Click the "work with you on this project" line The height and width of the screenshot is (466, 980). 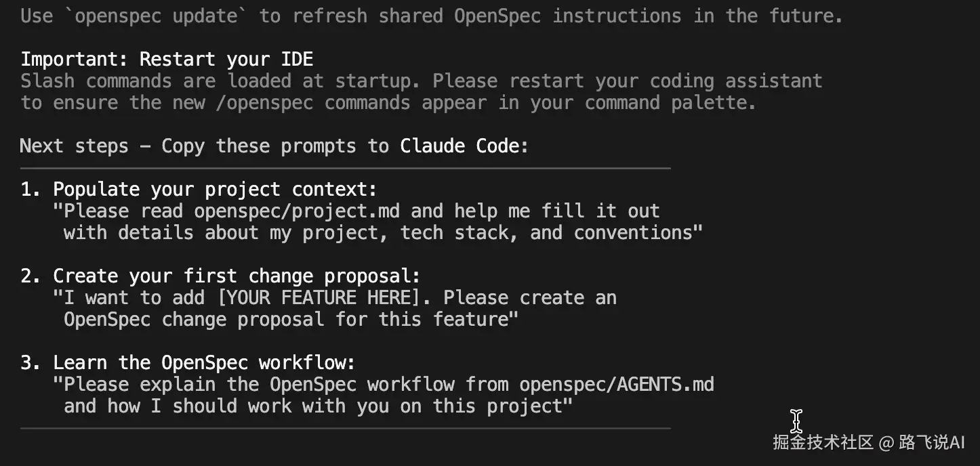pos(318,406)
